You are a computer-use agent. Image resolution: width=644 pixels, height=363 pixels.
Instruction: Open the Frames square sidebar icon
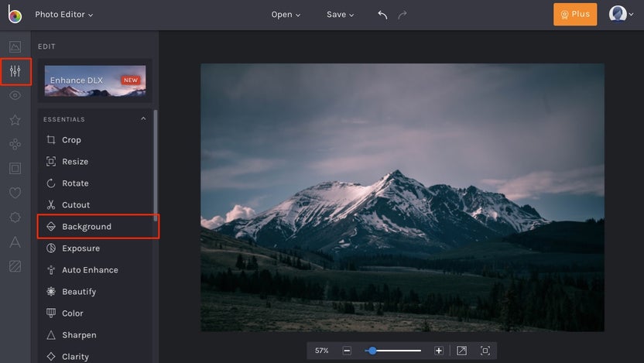coord(15,169)
